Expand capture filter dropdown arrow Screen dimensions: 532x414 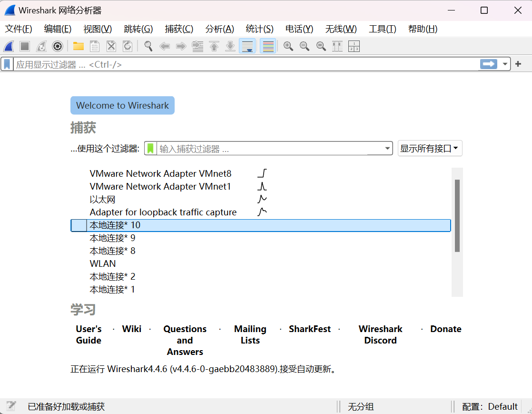387,149
